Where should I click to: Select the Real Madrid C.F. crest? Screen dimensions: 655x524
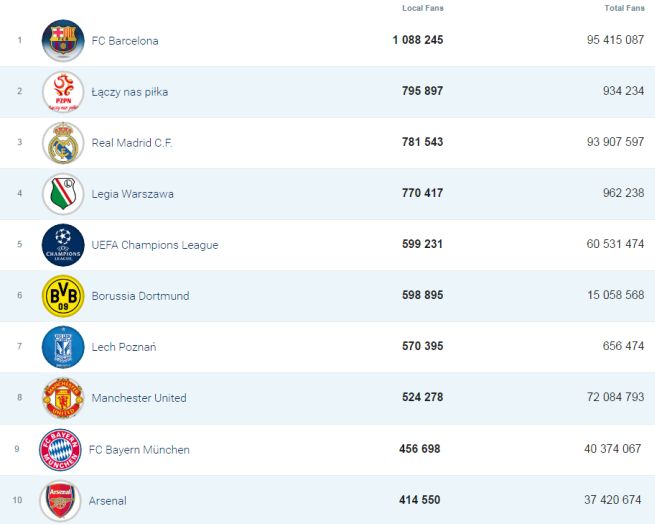coord(63,143)
